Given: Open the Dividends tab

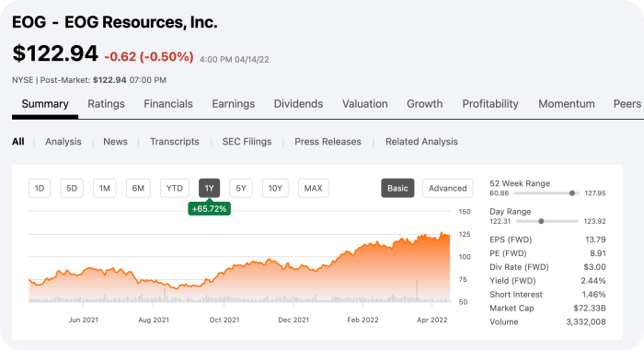Looking at the screenshot, I should pyautogui.click(x=299, y=104).
